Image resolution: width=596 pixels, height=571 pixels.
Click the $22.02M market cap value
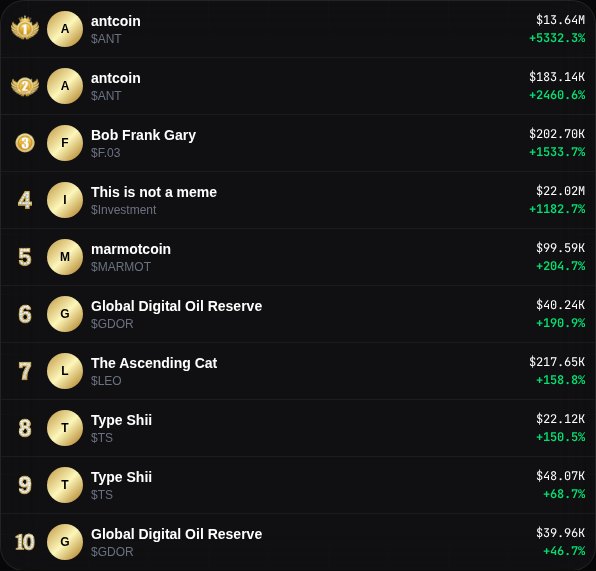click(561, 191)
